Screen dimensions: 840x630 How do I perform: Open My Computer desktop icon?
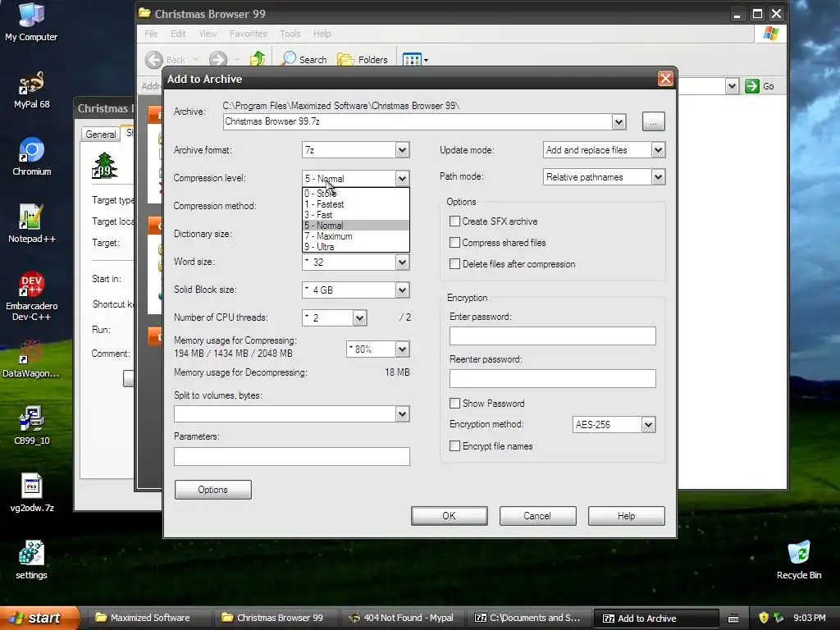click(31, 21)
